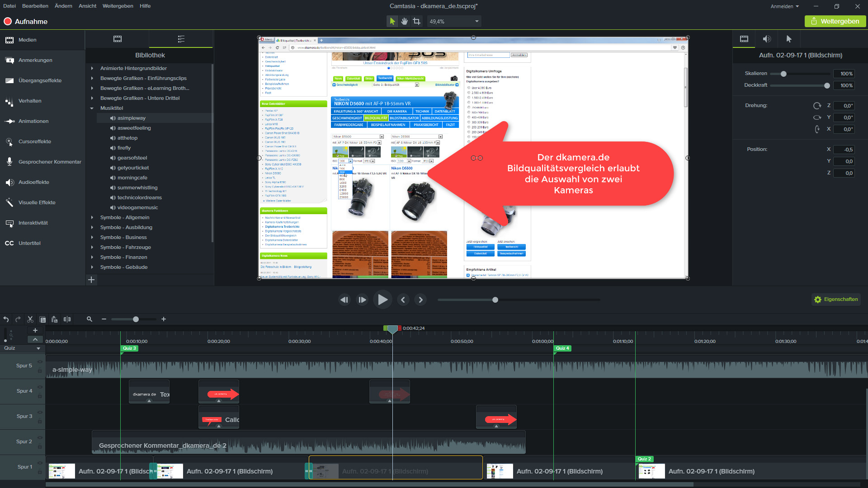Switch to media bin filmstrip view
The height and width of the screenshot is (488, 868).
point(118,39)
